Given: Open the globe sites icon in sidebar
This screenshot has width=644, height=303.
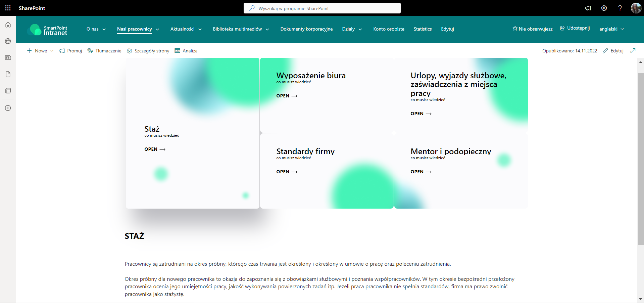Looking at the screenshot, I should point(8,41).
